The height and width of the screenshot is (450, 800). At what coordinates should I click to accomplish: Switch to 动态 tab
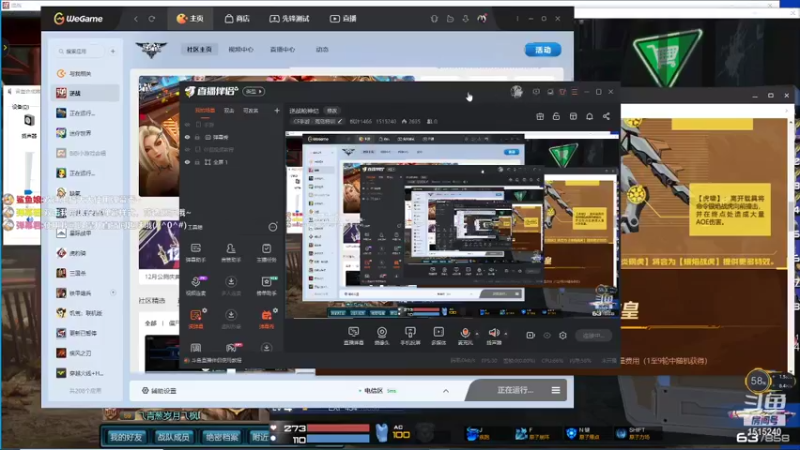click(x=322, y=49)
